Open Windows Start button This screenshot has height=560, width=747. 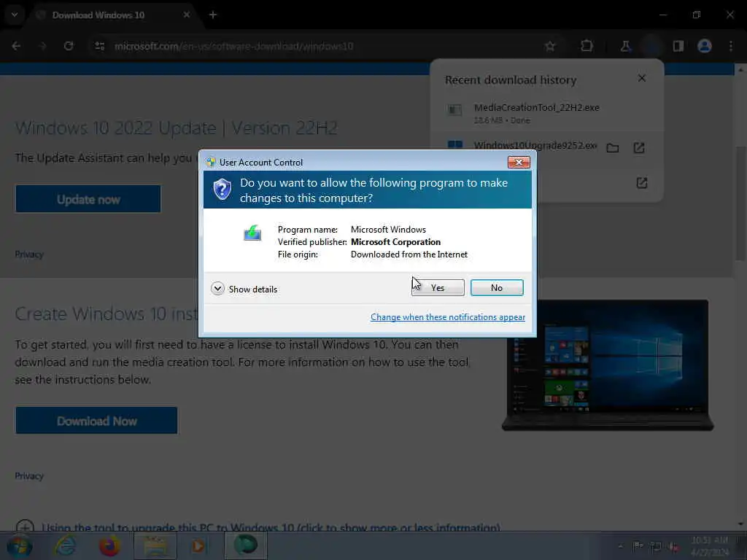click(19, 546)
